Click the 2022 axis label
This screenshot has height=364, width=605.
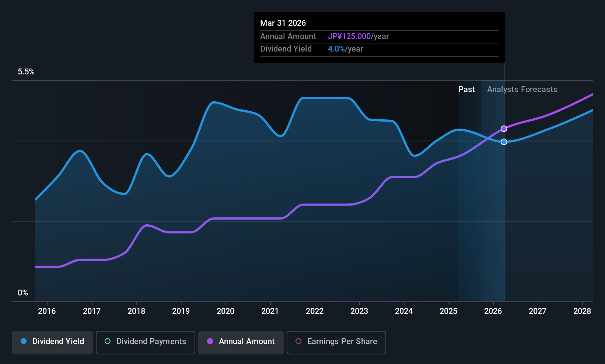315,311
